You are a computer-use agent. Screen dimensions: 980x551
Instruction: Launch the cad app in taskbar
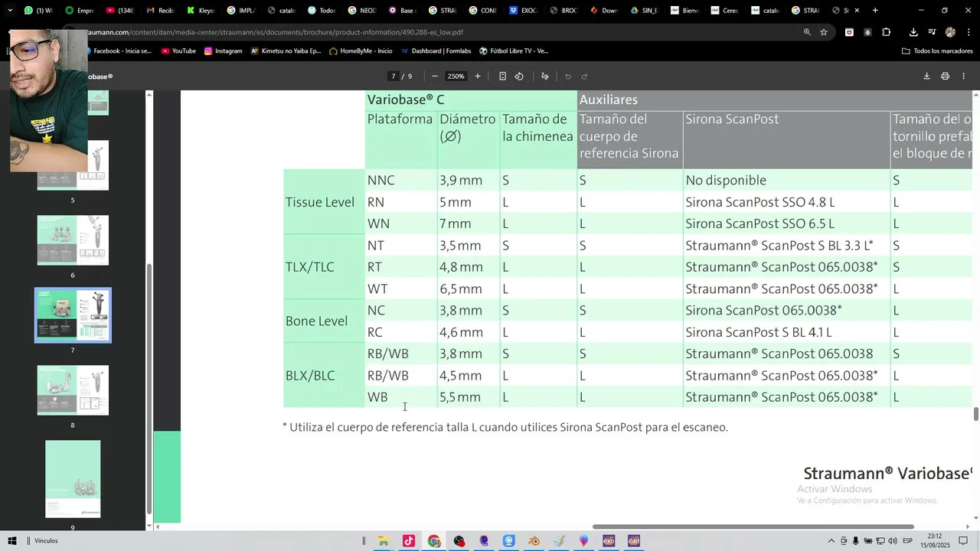(x=634, y=541)
